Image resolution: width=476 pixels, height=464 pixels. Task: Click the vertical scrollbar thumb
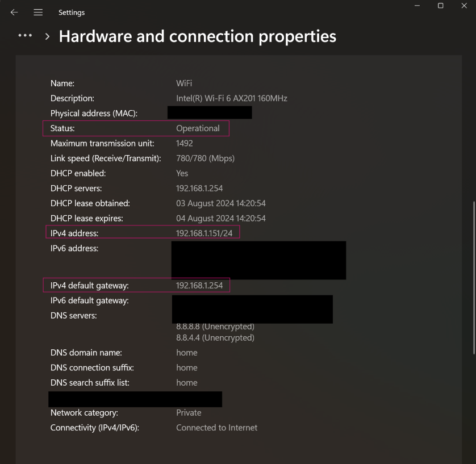[474, 277]
